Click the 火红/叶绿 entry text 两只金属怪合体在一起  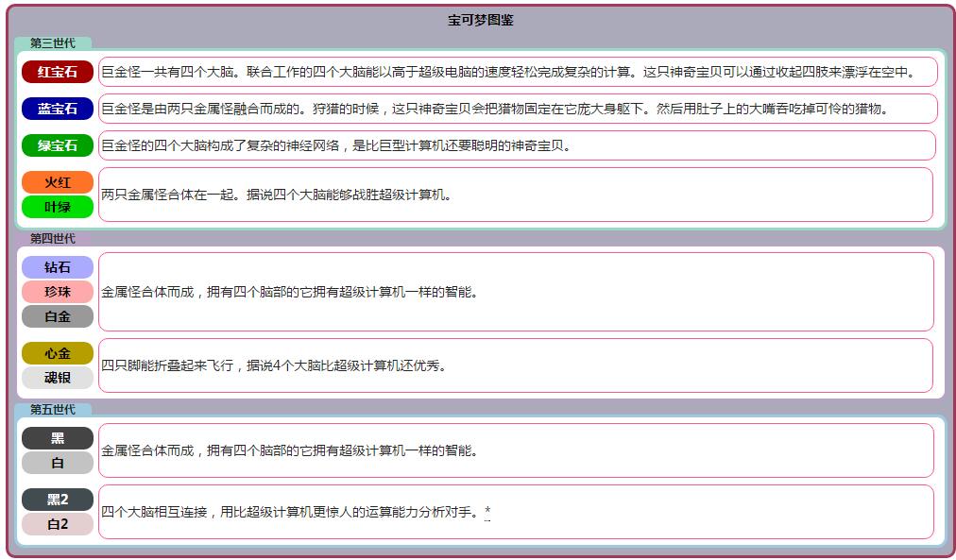click(x=276, y=195)
